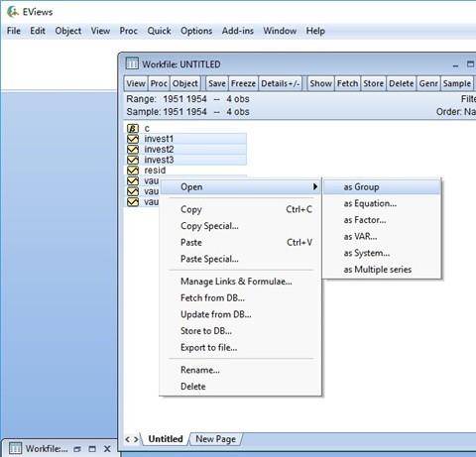
Task: Select Fetch from DB...
Action: click(240, 298)
